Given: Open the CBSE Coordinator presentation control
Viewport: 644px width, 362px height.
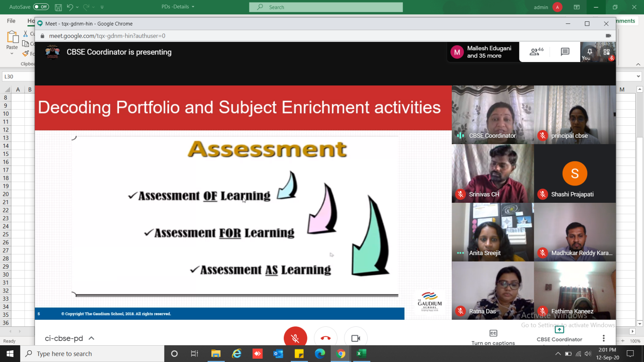Looking at the screenshot, I should (x=559, y=334).
